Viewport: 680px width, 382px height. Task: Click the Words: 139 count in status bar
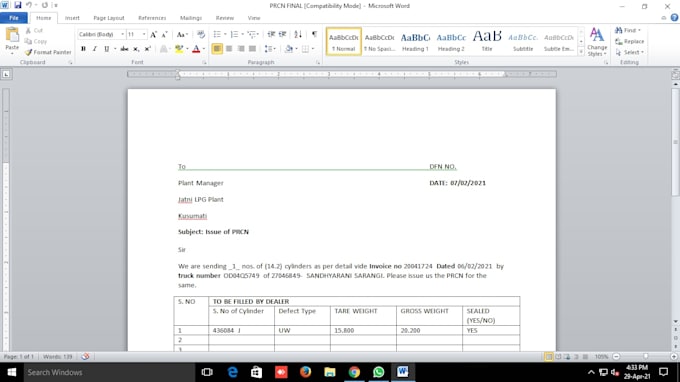[x=57, y=356]
